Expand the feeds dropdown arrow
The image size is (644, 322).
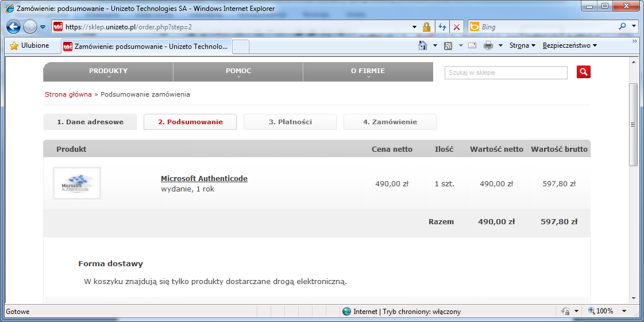460,45
